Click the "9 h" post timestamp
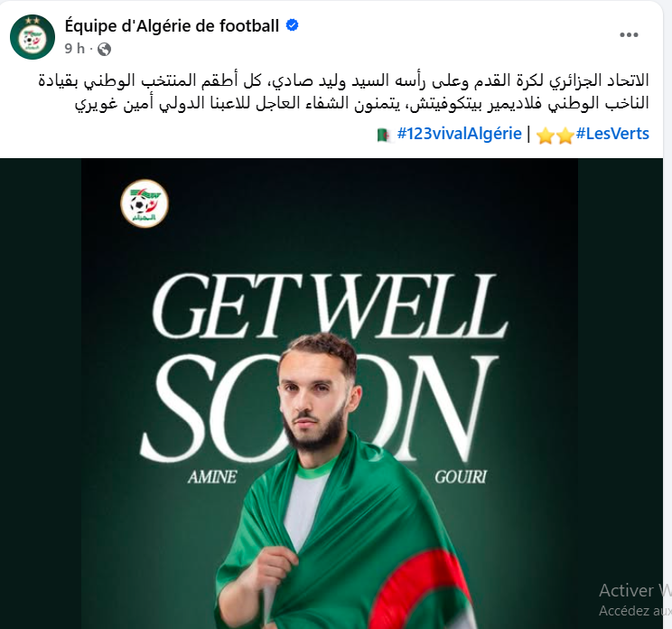 [75, 49]
